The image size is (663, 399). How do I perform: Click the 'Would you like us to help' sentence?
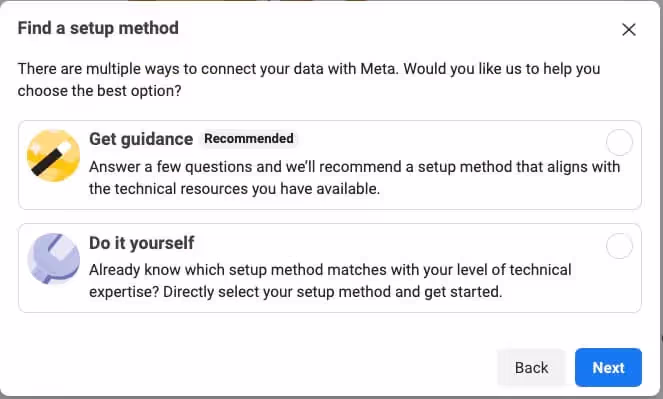(502, 69)
